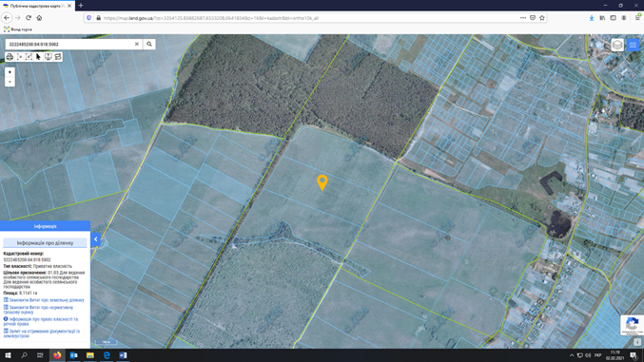644x362 pixels.
Task: Open Firefox downloads arrow icon
Action: click(x=592, y=18)
